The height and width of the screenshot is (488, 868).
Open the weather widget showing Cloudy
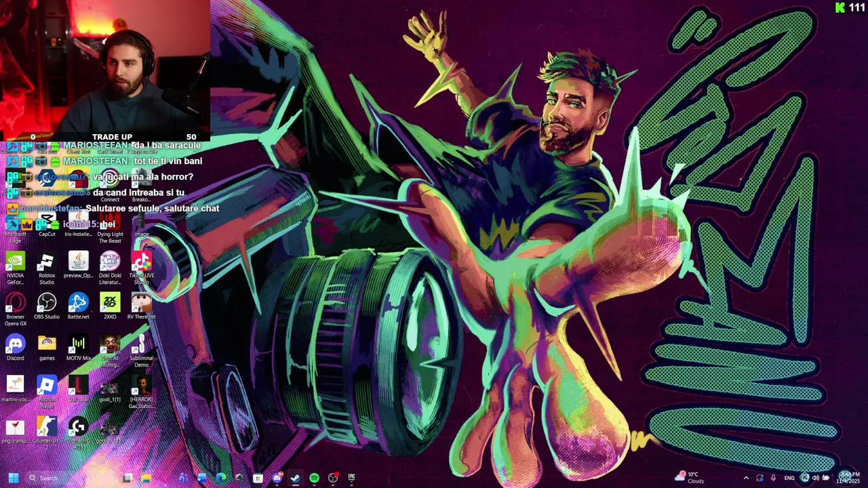coord(690,478)
